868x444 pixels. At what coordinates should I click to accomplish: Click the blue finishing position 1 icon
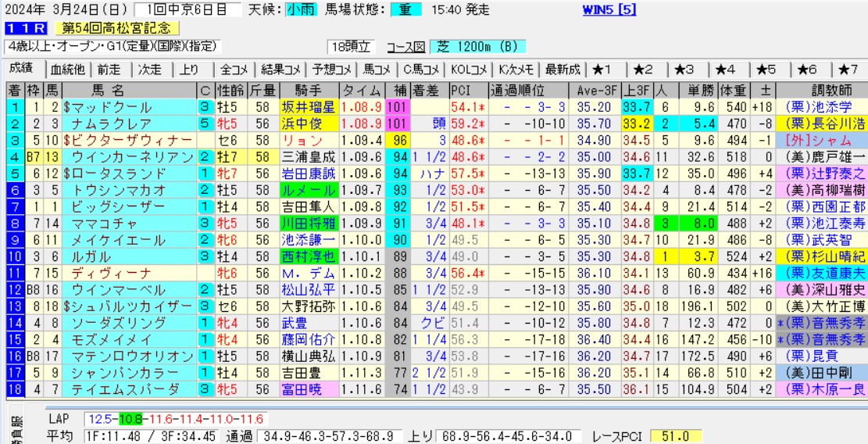coord(14,106)
